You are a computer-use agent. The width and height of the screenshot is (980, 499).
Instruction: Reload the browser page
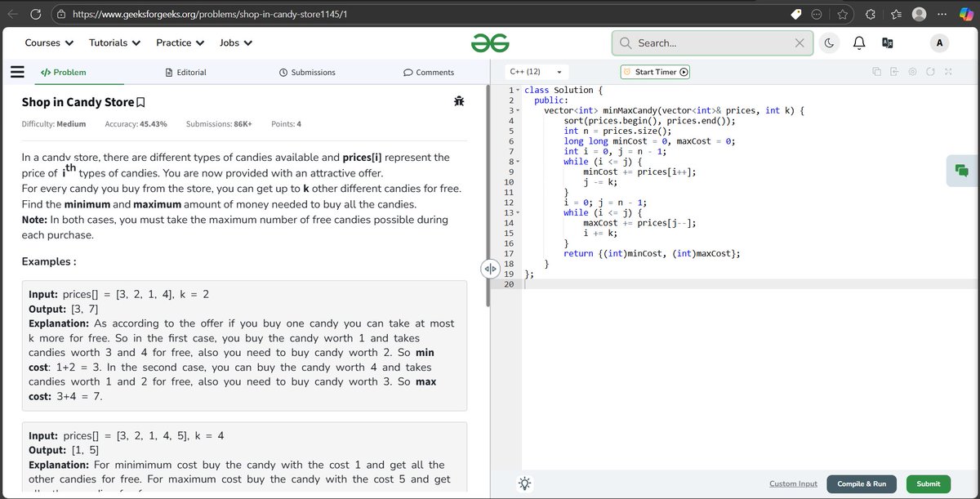pos(36,14)
